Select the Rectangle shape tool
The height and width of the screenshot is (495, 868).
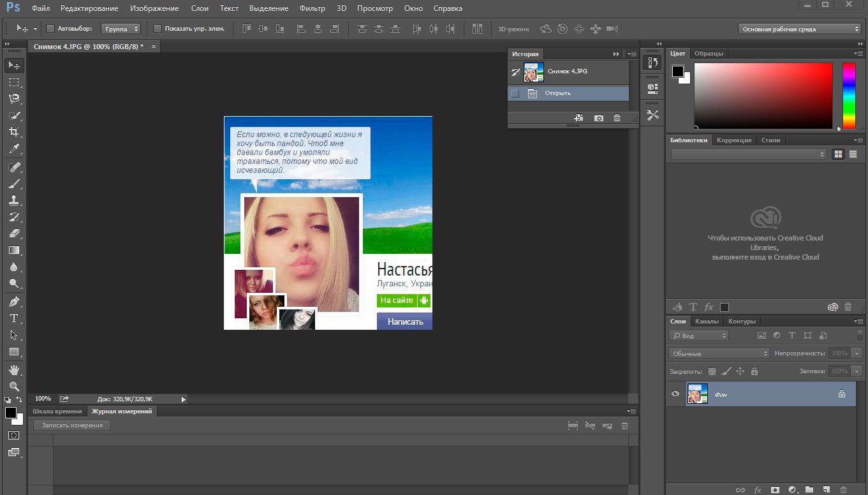click(14, 351)
